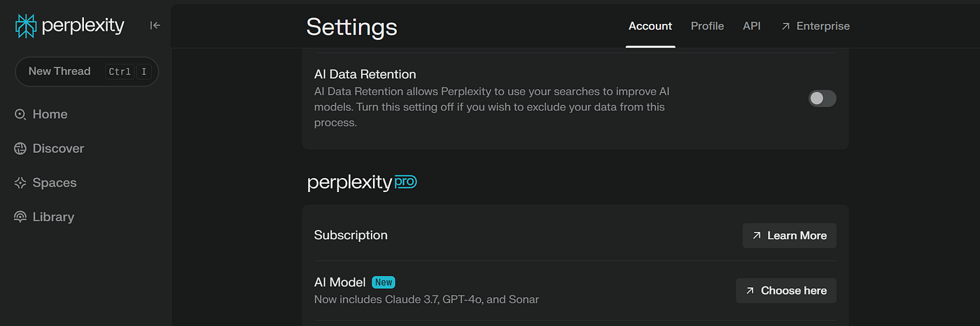980x326 pixels.
Task: Click Choose here for AI Model
Action: pos(786,290)
